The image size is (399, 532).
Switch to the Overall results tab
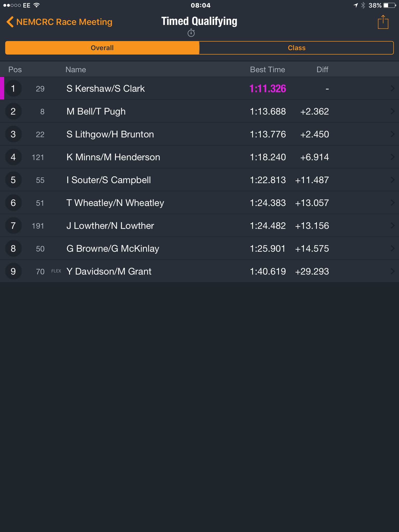pyautogui.click(x=102, y=48)
